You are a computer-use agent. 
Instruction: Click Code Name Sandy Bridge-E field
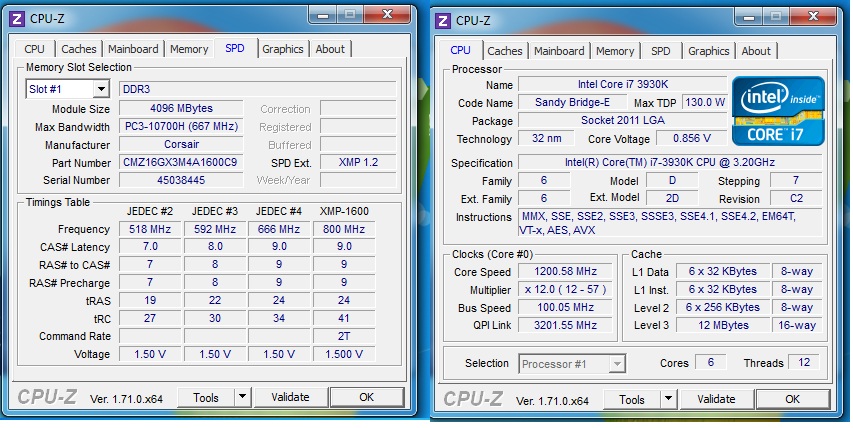pyautogui.click(x=572, y=102)
